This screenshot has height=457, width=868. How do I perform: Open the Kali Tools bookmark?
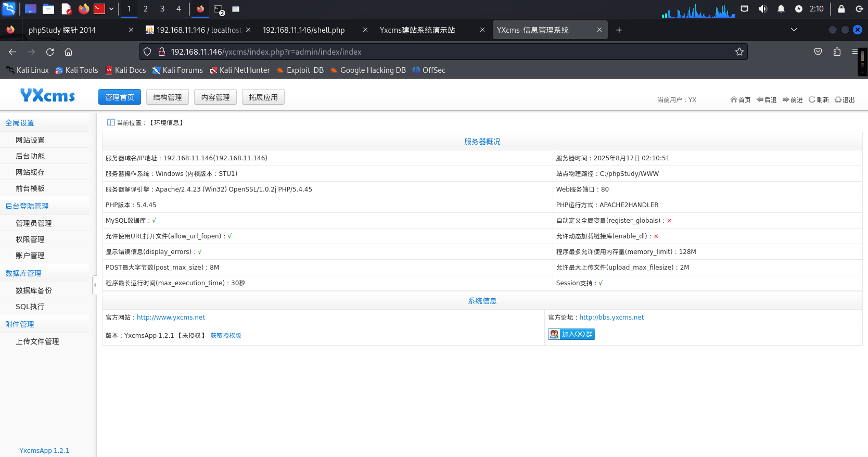(76, 70)
